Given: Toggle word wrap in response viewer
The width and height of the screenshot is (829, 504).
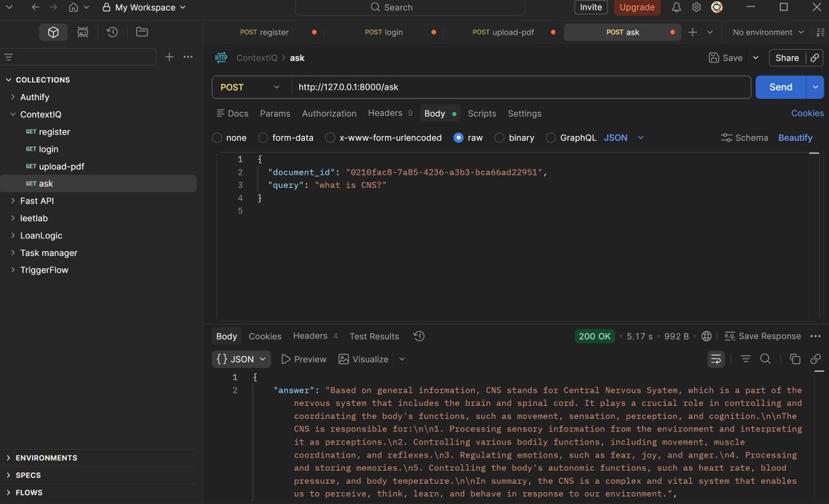Looking at the screenshot, I should point(716,359).
